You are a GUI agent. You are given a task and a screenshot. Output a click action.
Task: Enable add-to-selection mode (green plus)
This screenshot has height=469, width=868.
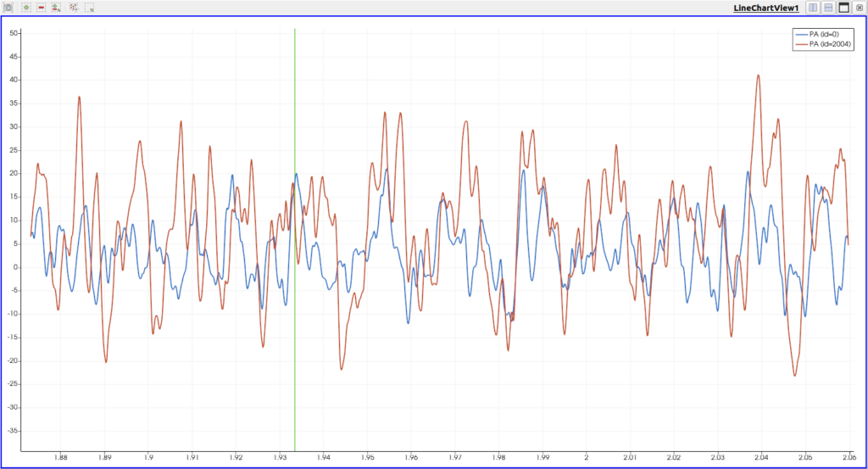26,7
